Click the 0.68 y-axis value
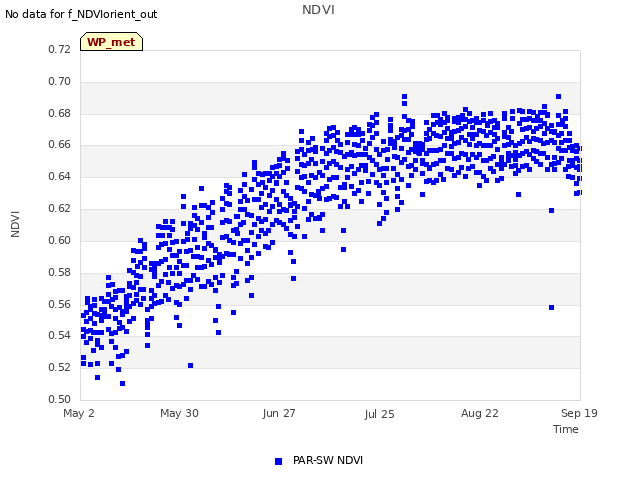 click(x=60, y=113)
